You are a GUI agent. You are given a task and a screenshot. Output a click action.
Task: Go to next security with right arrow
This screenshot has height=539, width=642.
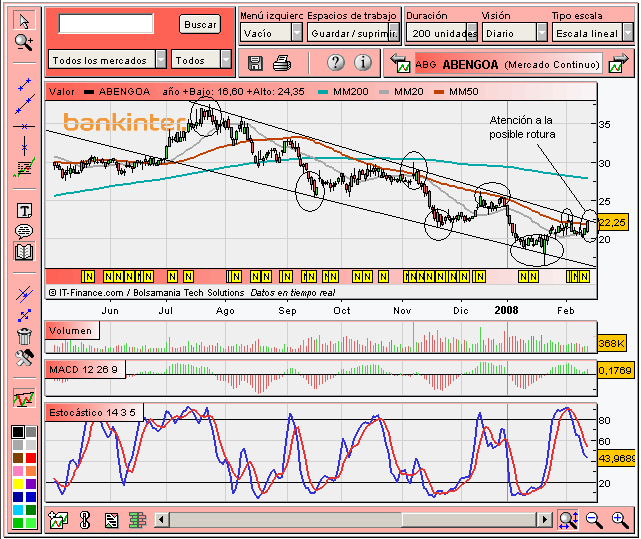coord(618,63)
